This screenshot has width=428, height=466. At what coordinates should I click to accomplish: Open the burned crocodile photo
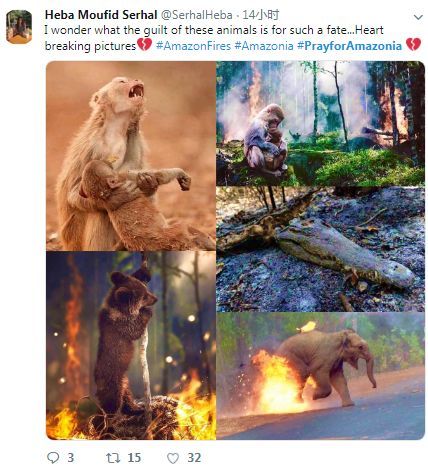(x=320, y=249)
